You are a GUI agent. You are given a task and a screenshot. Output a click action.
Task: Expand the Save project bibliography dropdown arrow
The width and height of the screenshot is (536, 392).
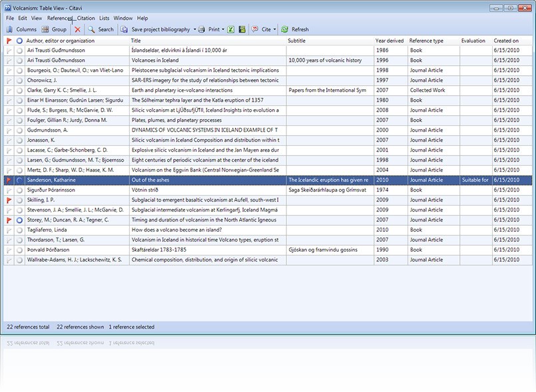(x=195, y=29)
